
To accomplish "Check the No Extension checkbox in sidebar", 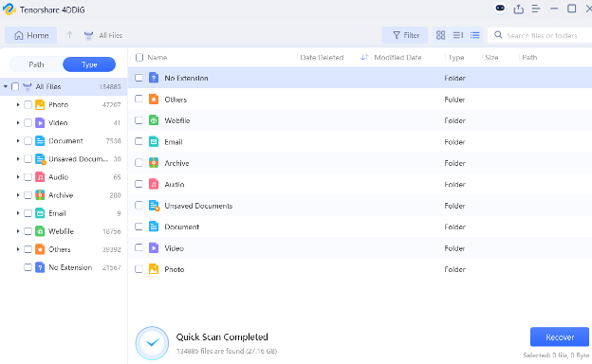I will pos(28,267).
